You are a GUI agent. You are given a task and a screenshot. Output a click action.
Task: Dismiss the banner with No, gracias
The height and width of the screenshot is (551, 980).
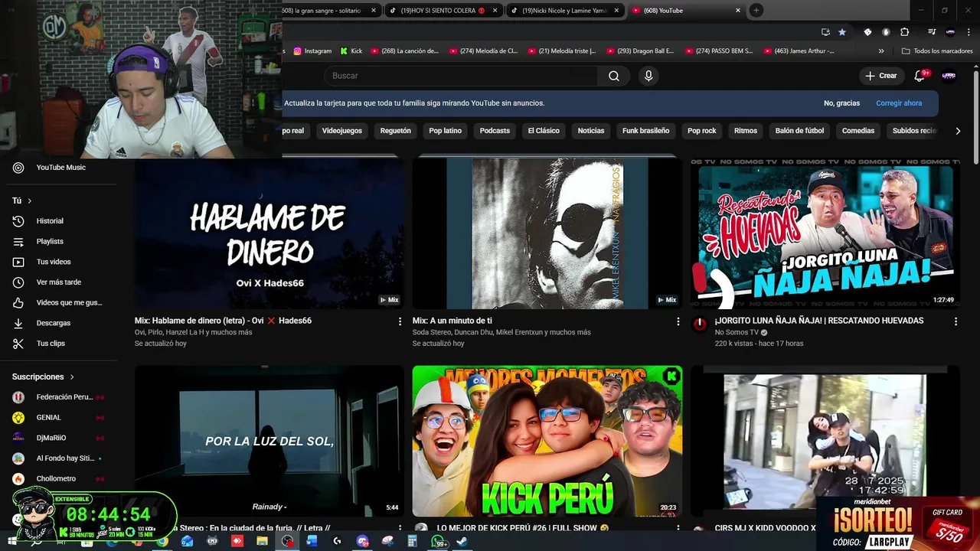(x=841, y=103)
